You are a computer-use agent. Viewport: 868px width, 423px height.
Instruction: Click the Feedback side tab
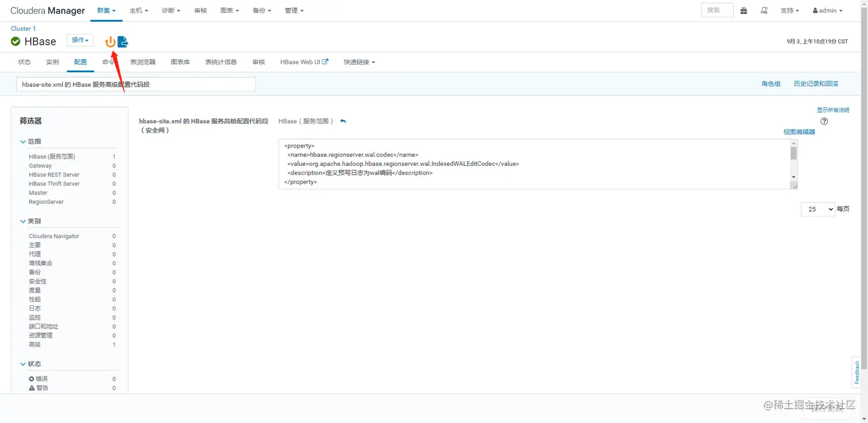[x=857, y=372]
